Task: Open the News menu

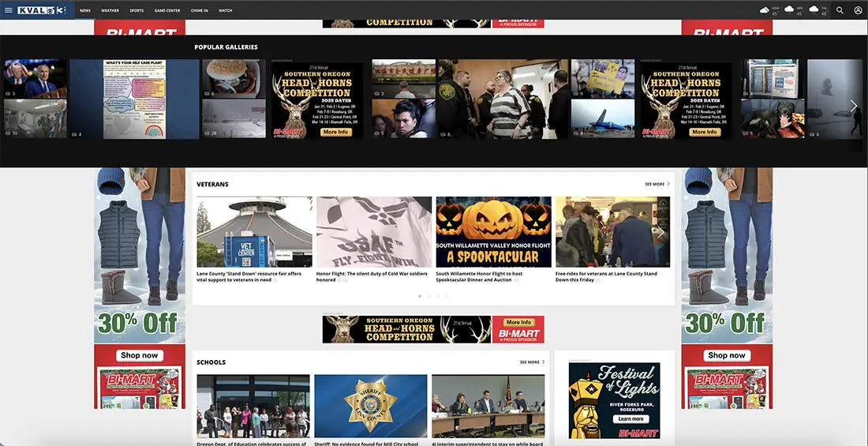Action: [85, 10]
